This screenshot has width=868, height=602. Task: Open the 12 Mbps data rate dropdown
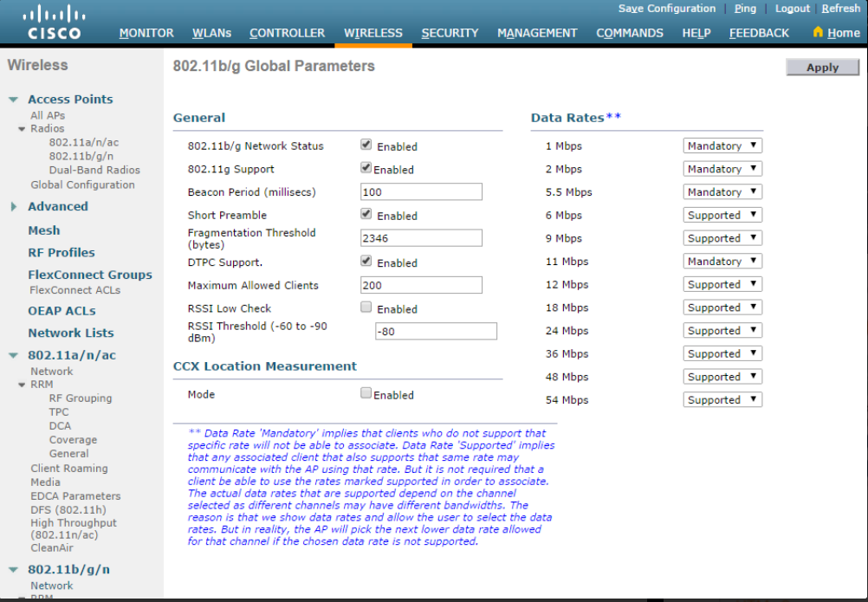722,284
